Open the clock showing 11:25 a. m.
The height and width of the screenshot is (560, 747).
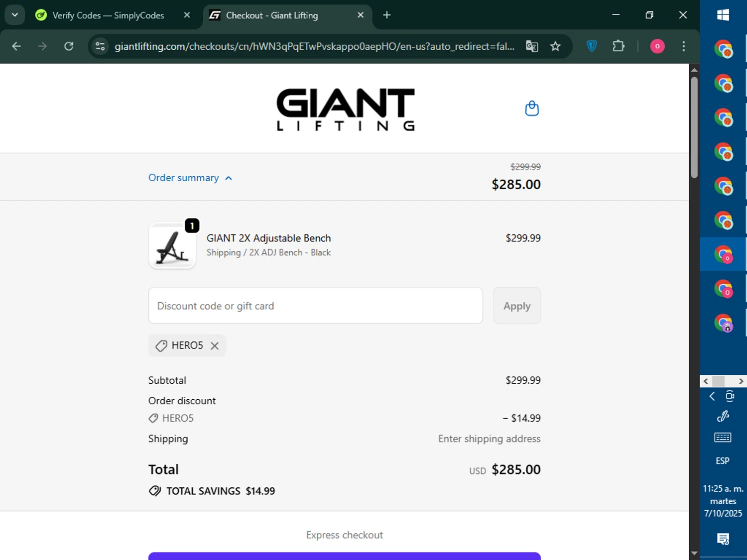pyautogui.click(x=723, y=501)
